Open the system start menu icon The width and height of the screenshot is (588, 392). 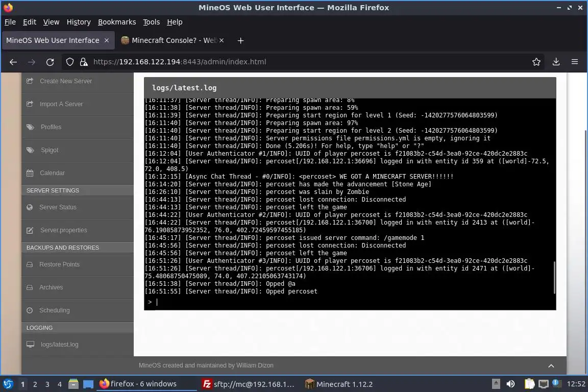click(8, 384)
